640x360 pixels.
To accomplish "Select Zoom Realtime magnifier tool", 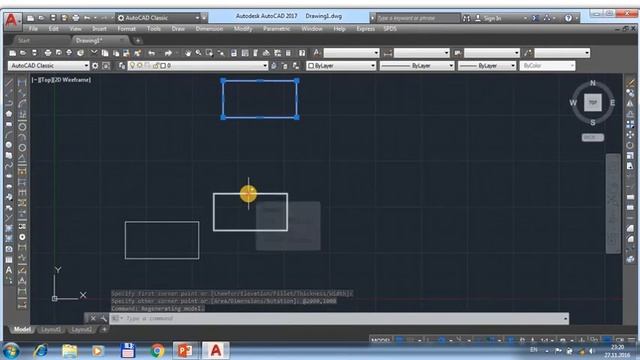I will pyautogui.click(x=198, y=53).
